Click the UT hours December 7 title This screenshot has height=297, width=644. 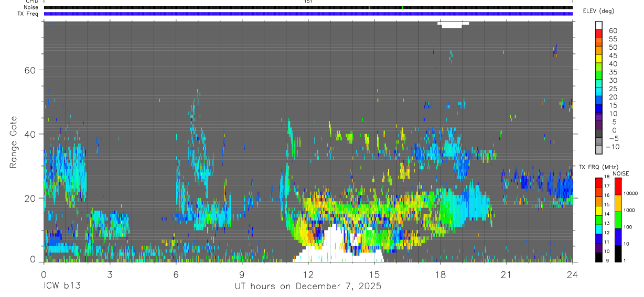pos(308,287)
